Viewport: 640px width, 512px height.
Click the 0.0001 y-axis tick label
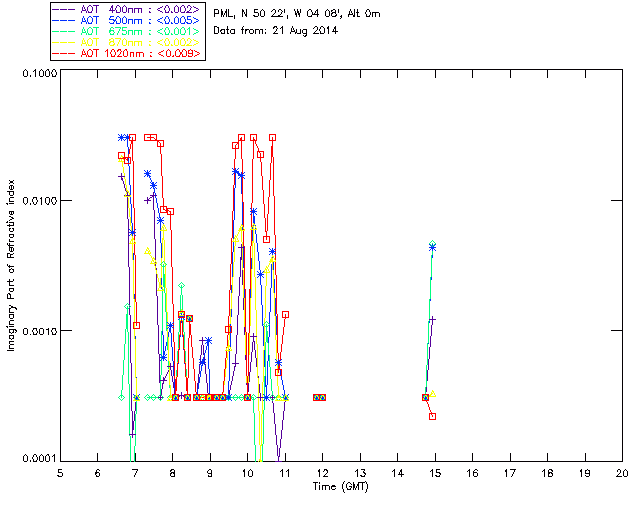point(38,458)
